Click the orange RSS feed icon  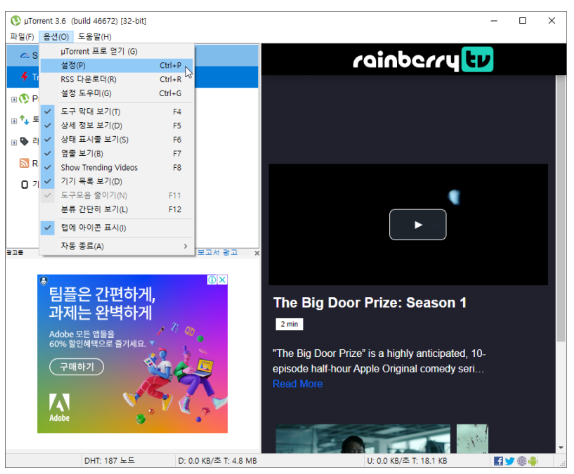pyautogui.click(x=24, y=163)
